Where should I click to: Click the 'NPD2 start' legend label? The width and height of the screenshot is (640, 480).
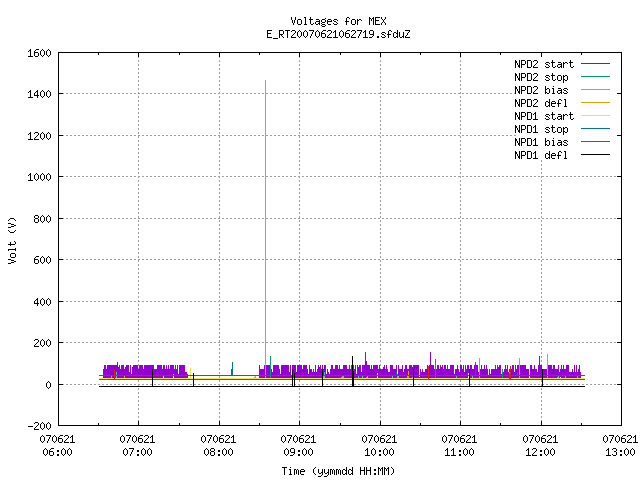pos(544,64)
